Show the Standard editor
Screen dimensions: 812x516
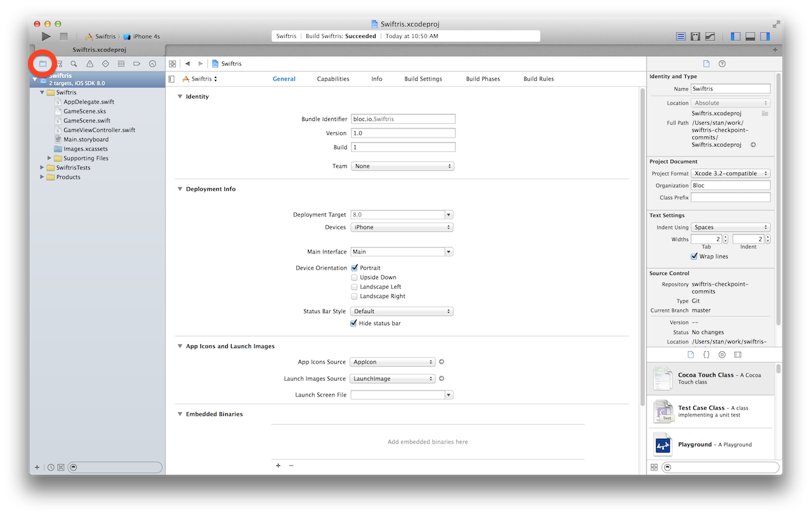click(681, 37)
